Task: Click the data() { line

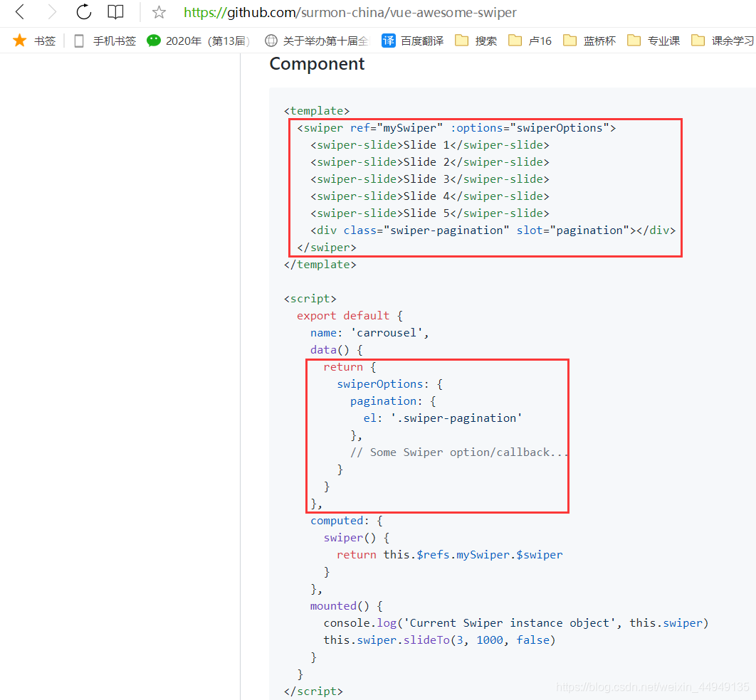Action: [x=337, y=350]
